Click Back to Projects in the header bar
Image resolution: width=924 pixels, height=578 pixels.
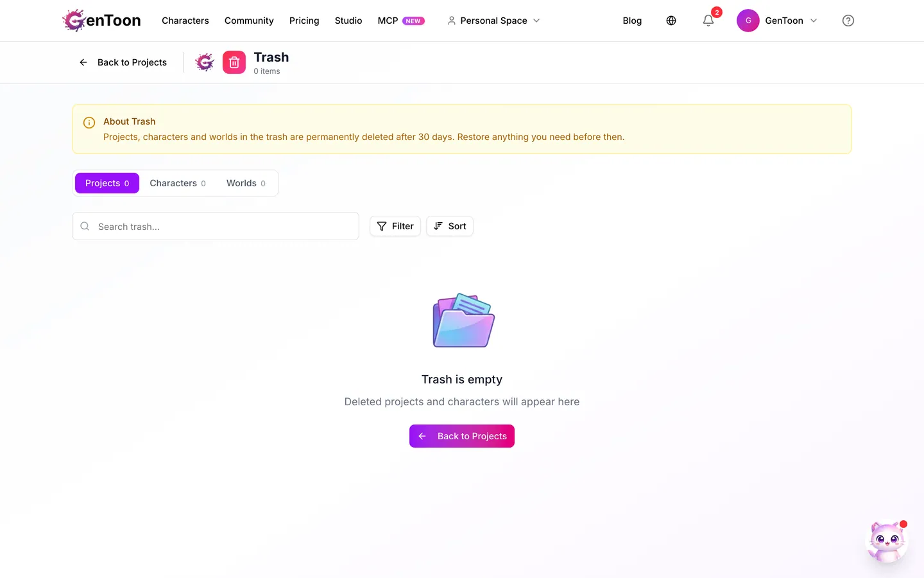pos(123,62)
